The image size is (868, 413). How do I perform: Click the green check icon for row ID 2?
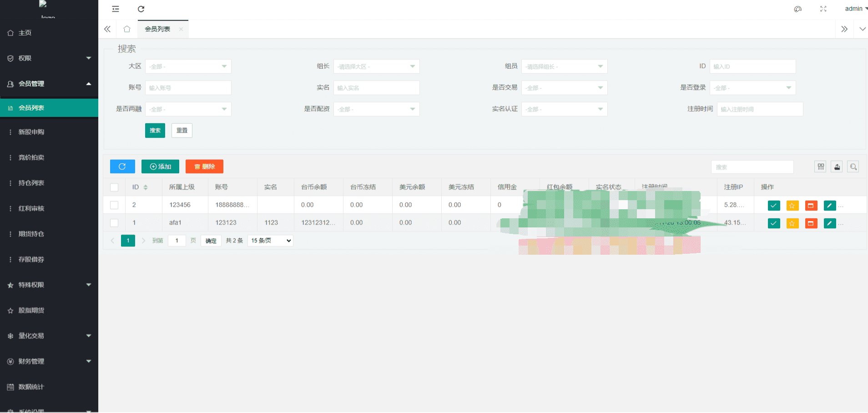coord(774,206)
